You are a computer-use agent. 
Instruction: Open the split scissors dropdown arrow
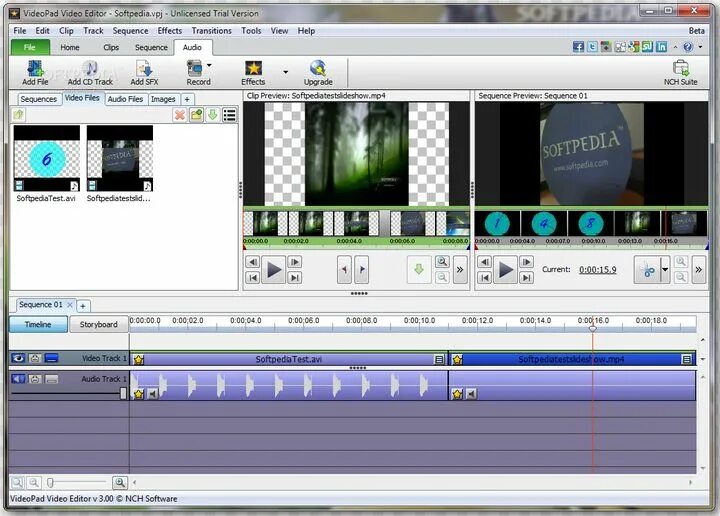click(665, 269)
